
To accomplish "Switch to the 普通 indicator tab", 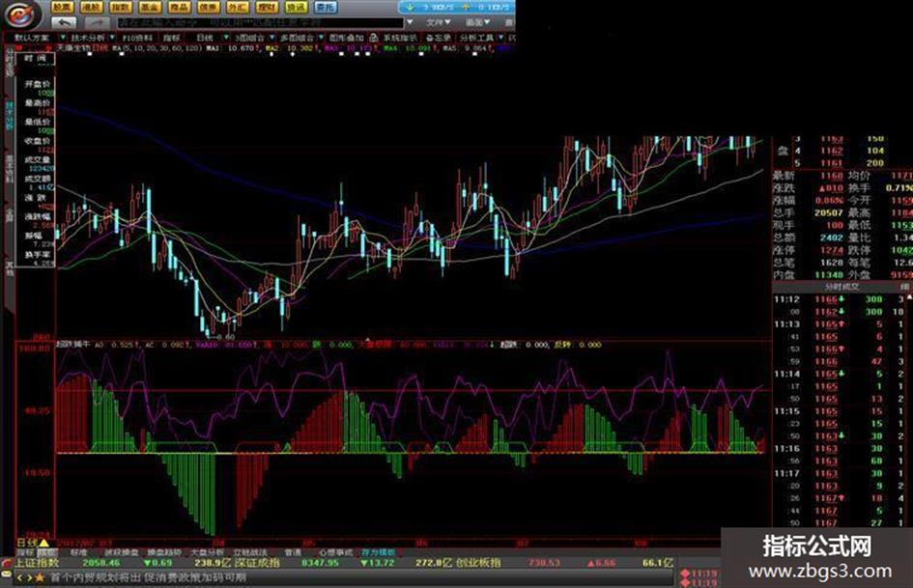I will tap(293, 552).
